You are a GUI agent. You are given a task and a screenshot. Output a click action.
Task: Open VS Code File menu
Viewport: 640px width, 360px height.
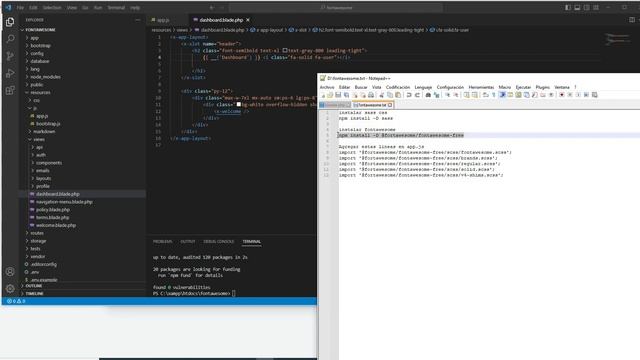tap(20, 7)
